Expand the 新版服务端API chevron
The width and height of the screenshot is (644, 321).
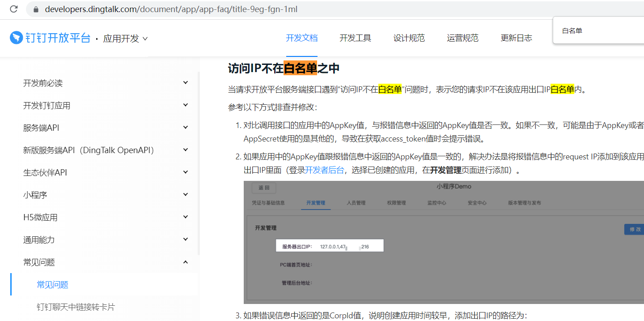186,150
